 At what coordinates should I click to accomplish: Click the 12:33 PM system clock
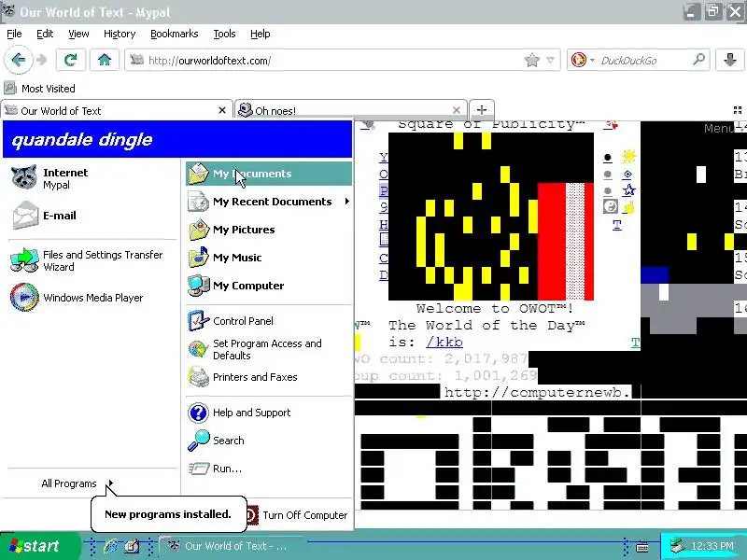[712, 546]
